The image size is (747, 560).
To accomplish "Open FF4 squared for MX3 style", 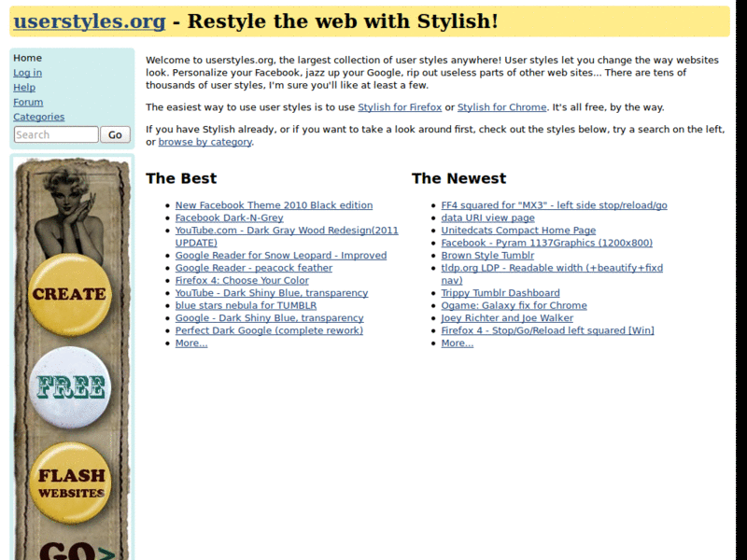I will pos(554,205).
